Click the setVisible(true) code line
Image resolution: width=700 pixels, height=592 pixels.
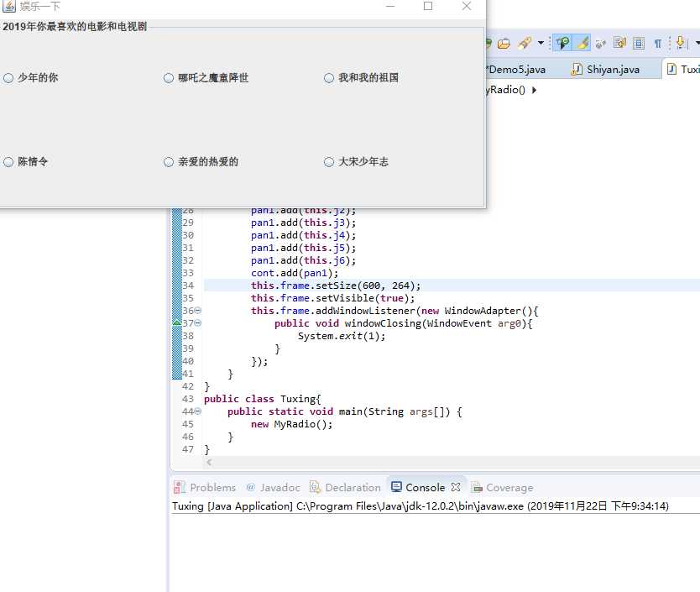tap(332, 298)
